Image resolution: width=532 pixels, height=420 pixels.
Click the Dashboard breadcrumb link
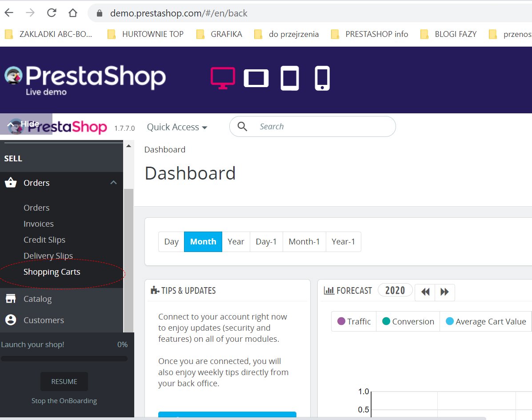tap(164, 149)
